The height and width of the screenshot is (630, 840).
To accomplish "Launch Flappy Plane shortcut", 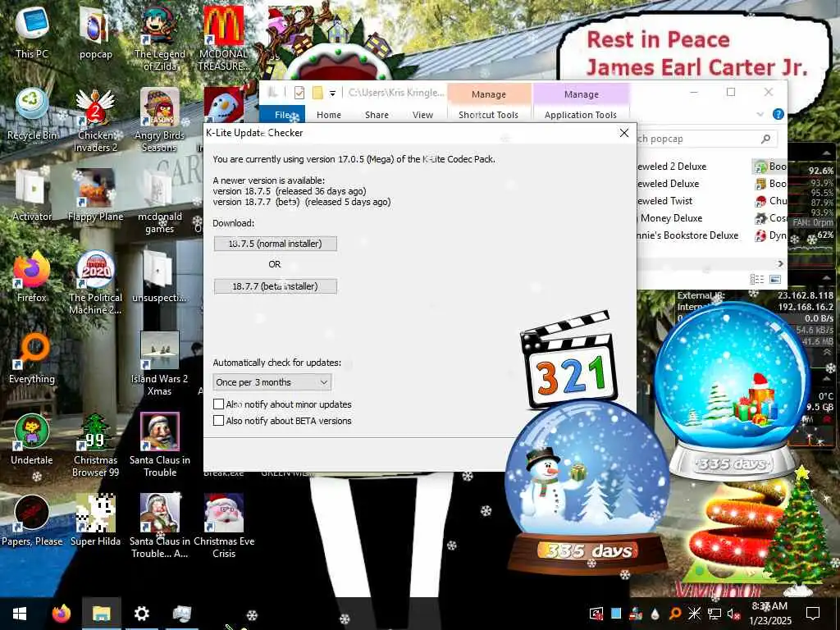I will point(95,195).
